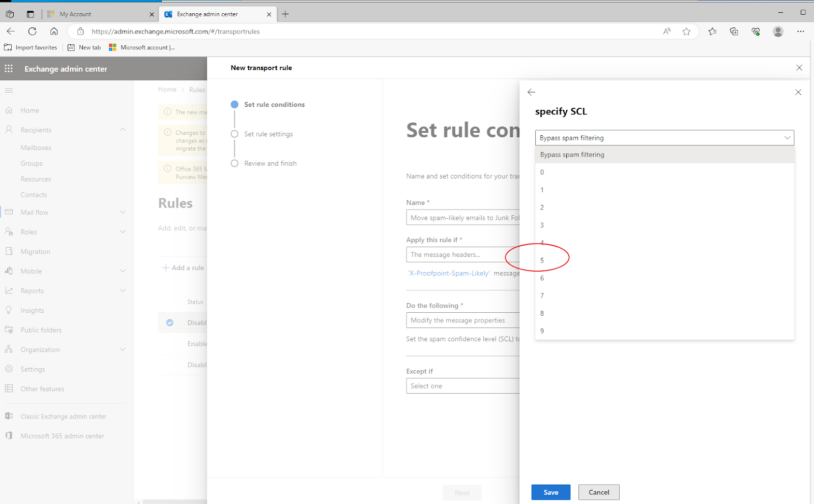Open the Apply this rule if dropdown
The height and width of the screenshot is (504, 814).
coord(462,254)
